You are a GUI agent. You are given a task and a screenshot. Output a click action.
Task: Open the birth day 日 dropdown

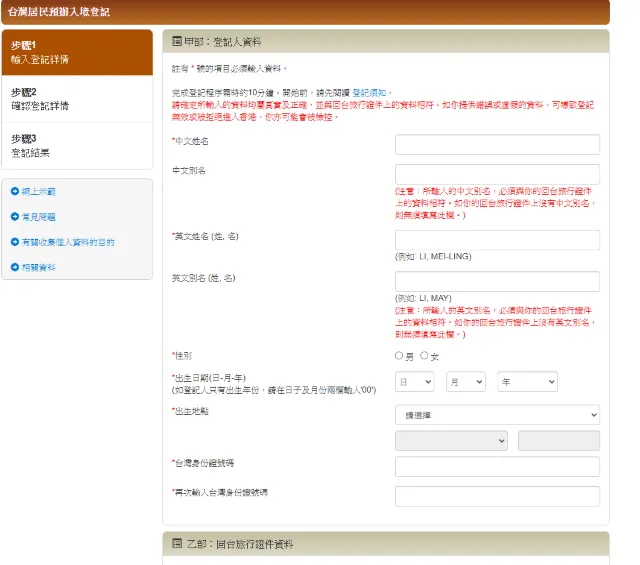click(x=414, y=382)
